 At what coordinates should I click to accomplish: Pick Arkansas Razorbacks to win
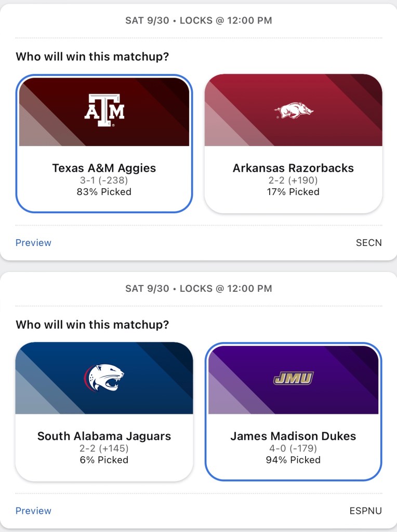[294, 168]
